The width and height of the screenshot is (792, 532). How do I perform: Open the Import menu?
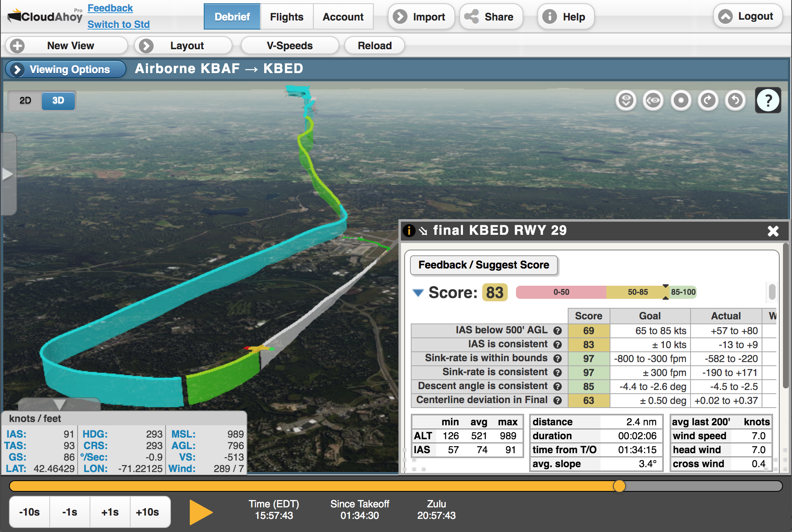[421, 17]
